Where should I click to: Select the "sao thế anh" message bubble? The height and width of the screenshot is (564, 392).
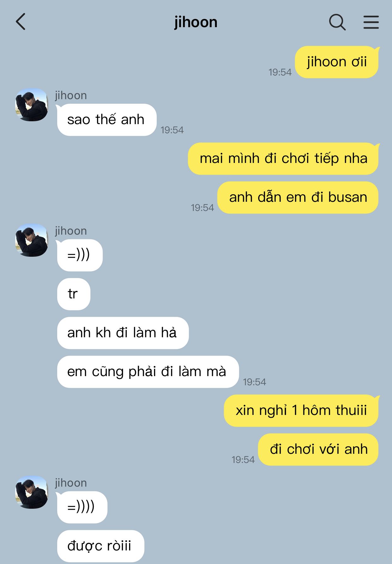pos(107,120)
